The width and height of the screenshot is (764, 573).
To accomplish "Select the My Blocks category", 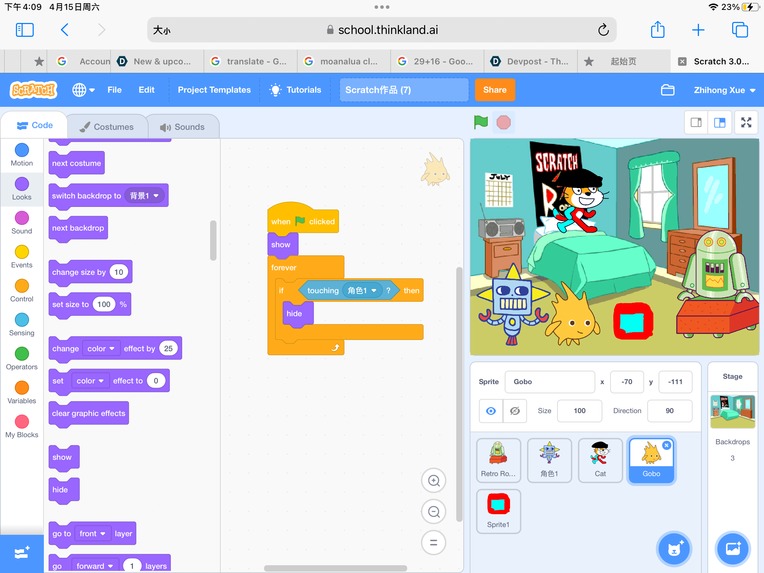I will (21, 426).
